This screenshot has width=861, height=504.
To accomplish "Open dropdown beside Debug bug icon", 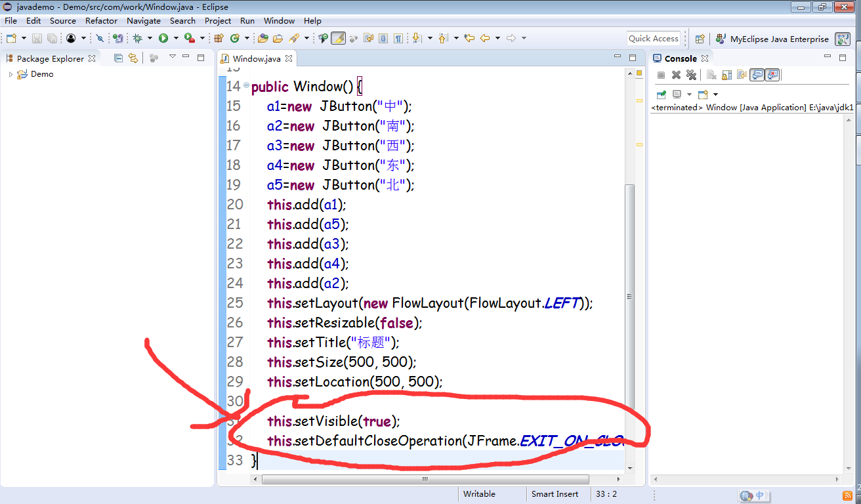I will [150, 38].
